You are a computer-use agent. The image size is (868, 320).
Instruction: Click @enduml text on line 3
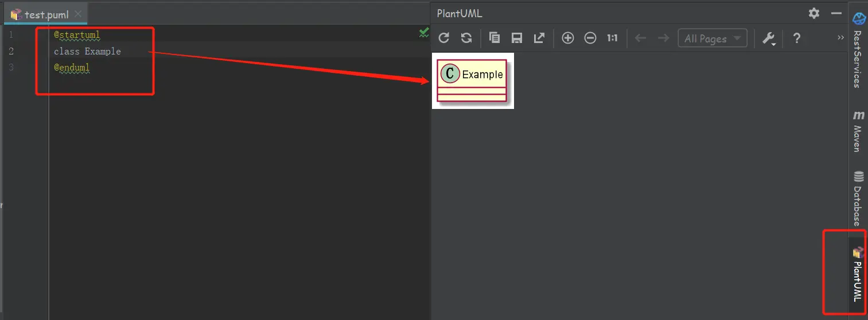coord(72,67)
